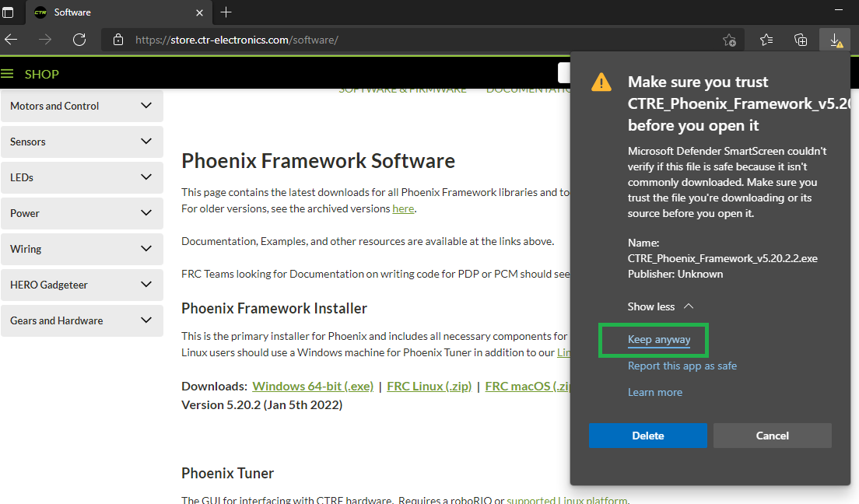Image resolution: width=859 pixels, height=504 pixels.
Task: Open archived versions 'here' link
Action: tap(403, 208)
